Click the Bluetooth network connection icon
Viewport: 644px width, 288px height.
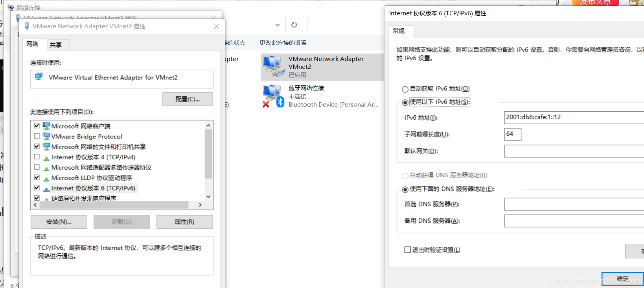tap(273, 96)
